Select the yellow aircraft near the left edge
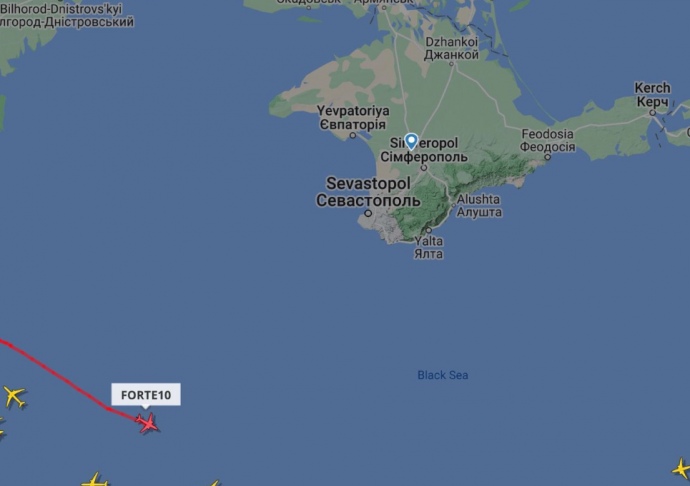Screen dimensions: 690x486 (15, 397)
